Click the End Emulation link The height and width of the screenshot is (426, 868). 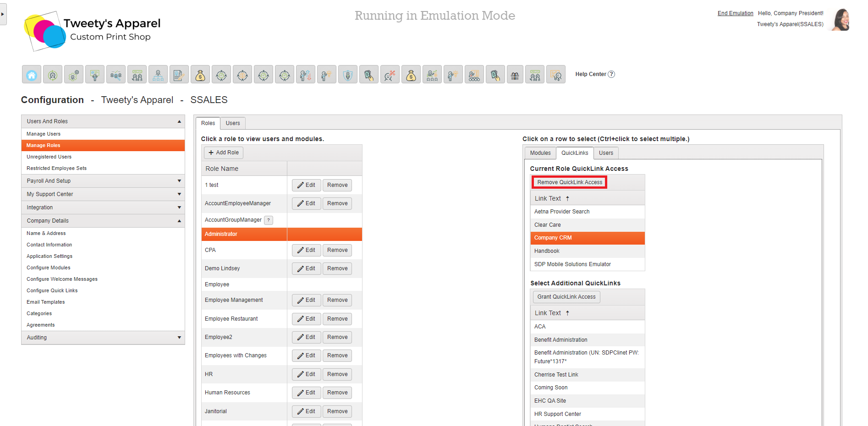click(735, 13)
